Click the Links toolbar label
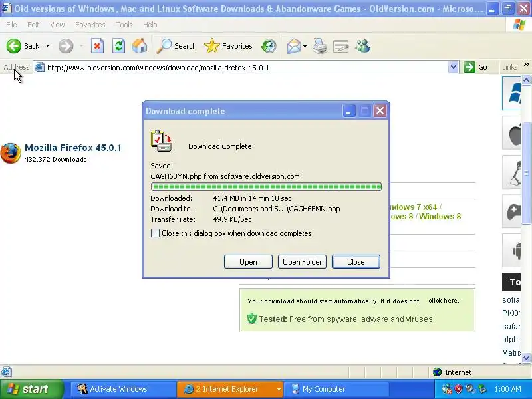This screenshot has width=532, height=399. [x=509, y=67]
